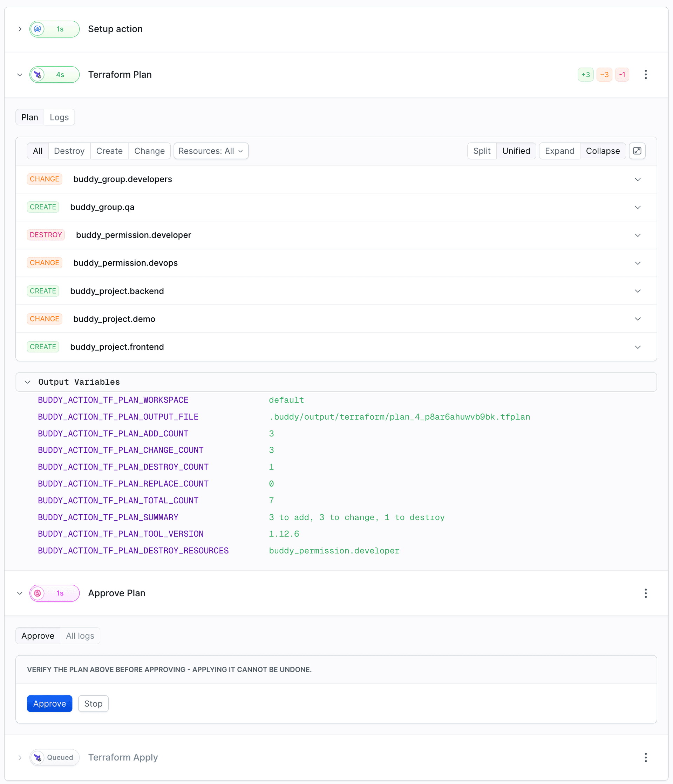Open Terraform Plan three-dot options menu
This screenshot has height=784, width=673.
point(646,75)
